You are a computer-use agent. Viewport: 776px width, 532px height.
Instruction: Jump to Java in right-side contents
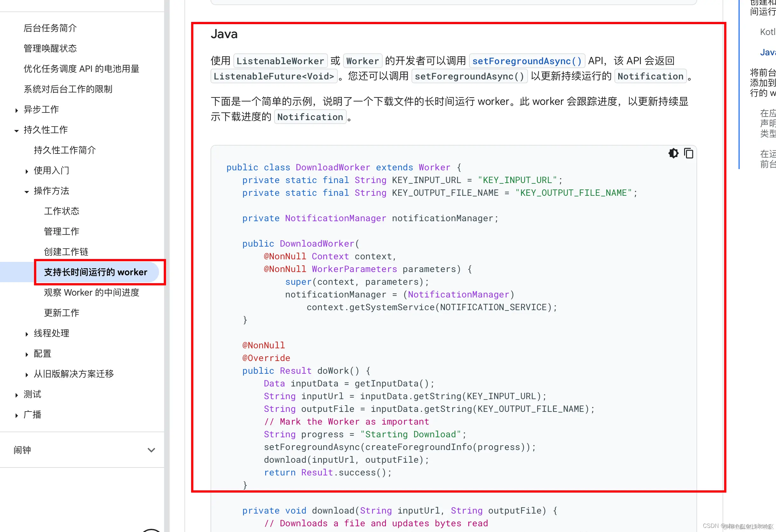tap(767, 52)
